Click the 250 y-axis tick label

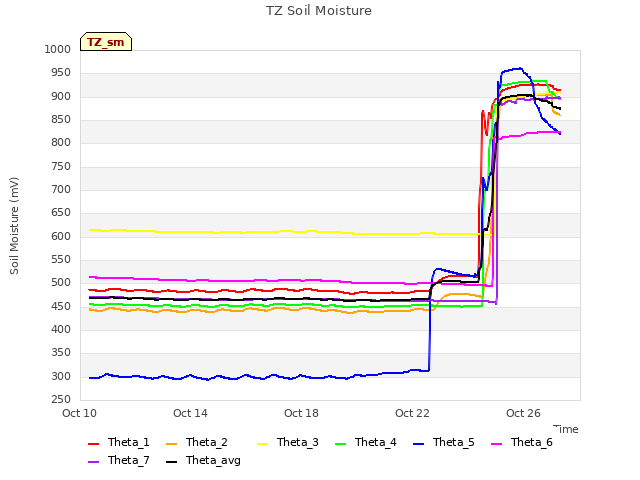coord(61,400)
